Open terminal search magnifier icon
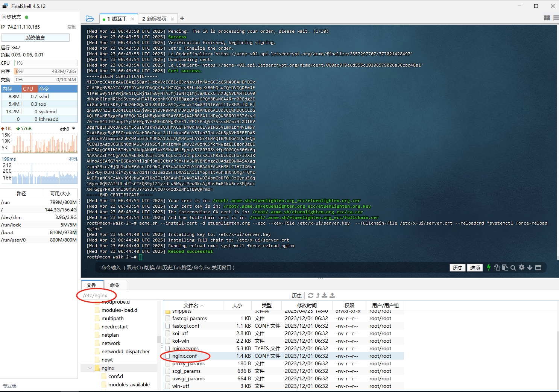Viewport: 559px width, 392px height. coord(513,268)
